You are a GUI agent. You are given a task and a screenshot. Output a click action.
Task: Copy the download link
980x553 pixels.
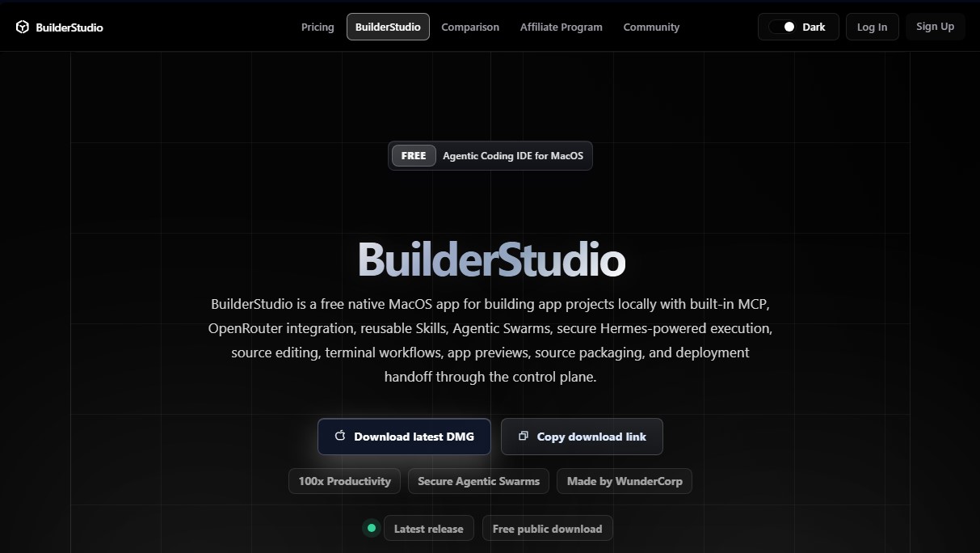coord(582,437)
